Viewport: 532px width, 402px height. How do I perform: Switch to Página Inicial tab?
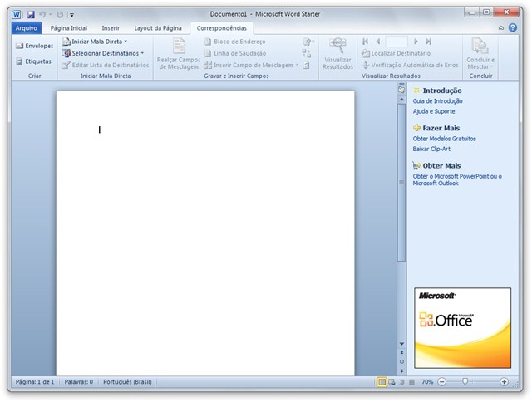tap(69, 28)
